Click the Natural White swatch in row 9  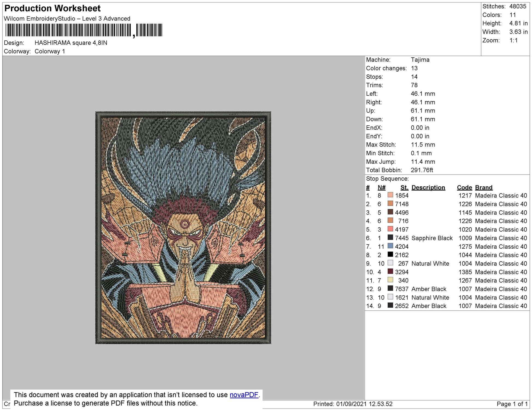coord(390,263)
